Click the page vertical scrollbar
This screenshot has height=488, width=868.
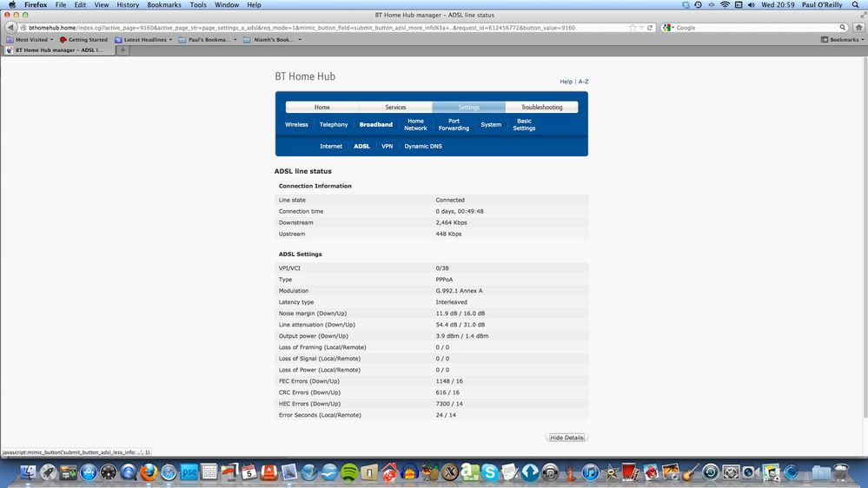(x=865, y=238)
